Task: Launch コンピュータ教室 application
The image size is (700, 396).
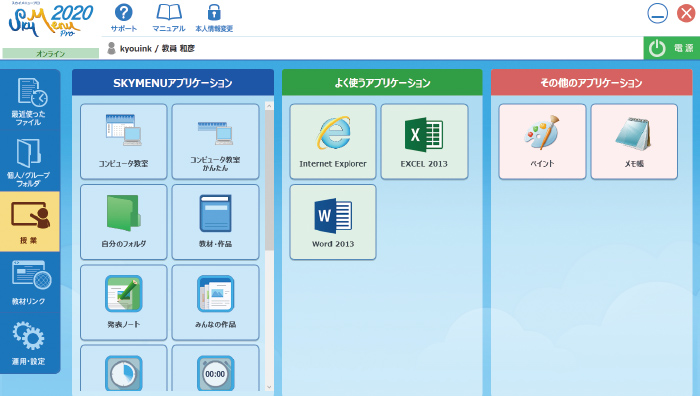Action: (124, 142)
